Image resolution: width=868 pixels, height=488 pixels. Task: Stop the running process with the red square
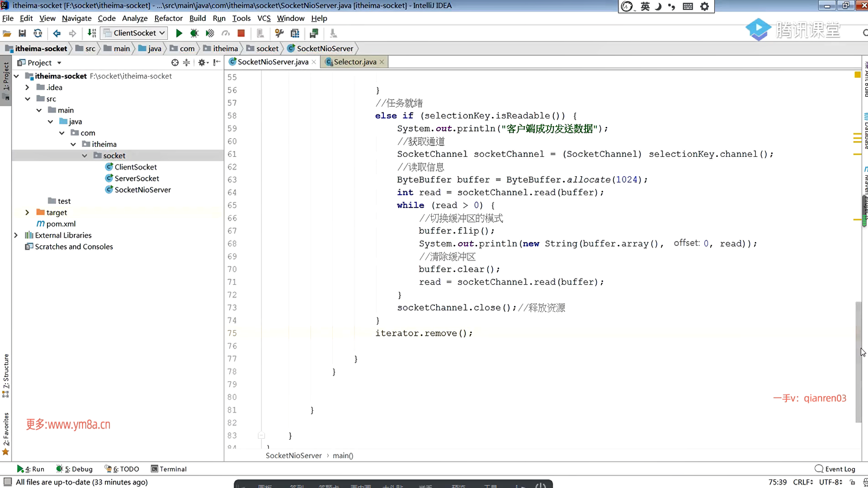tap(241, 33)
